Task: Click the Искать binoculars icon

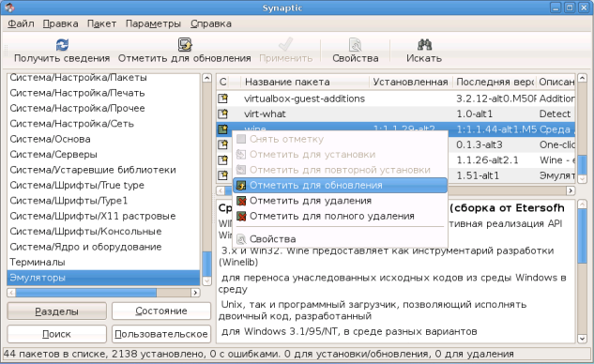Action: [x=424, y=45]
